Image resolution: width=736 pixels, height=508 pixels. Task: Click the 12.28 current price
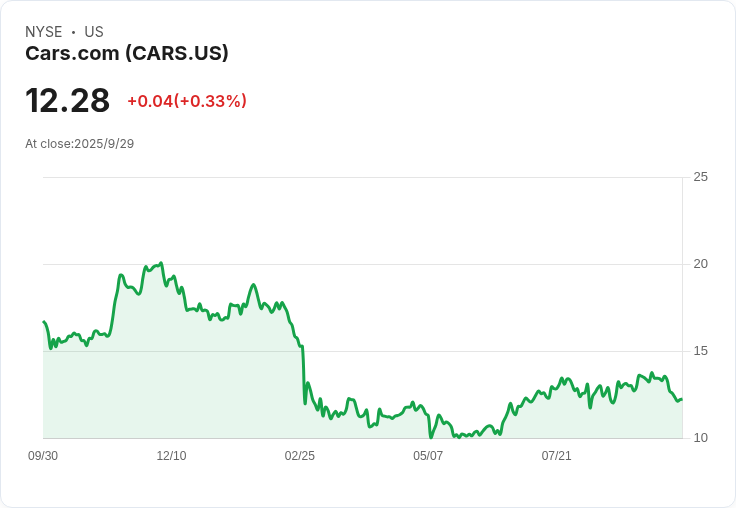point(68,100)
